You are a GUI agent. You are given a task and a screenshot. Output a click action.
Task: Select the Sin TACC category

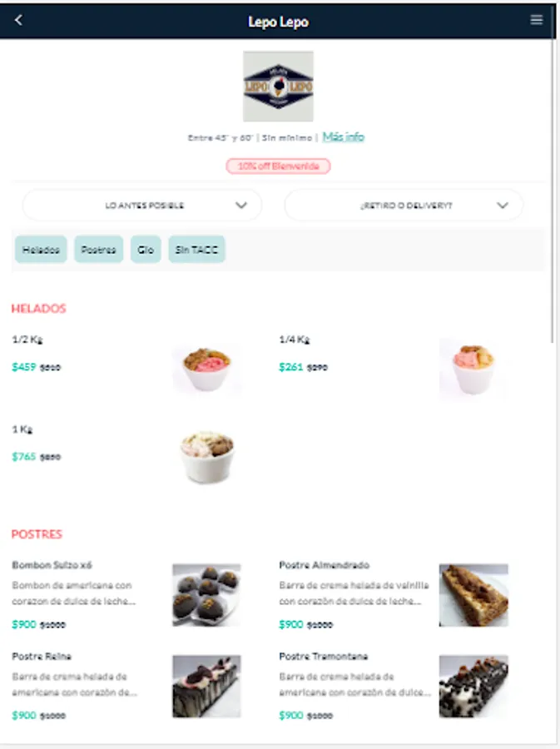point(196,250)
